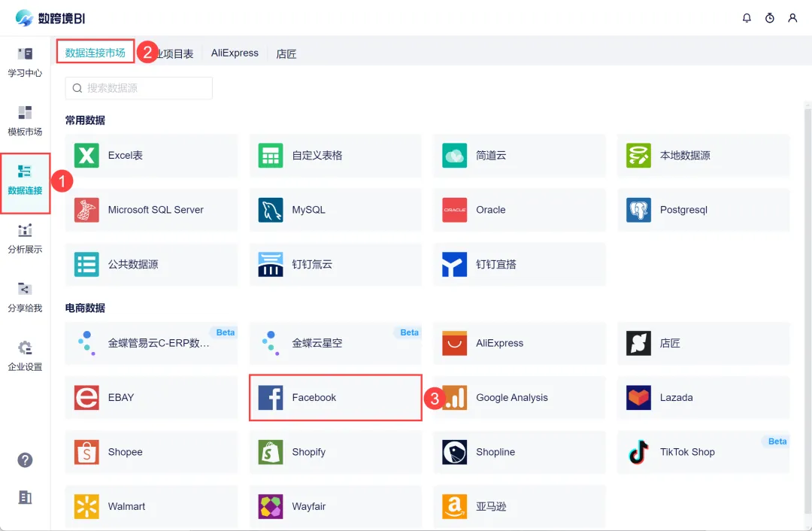The width and height of the screenshot is (812, 531).
Task: Switch to the AliExpress tab
Action: 235,53
